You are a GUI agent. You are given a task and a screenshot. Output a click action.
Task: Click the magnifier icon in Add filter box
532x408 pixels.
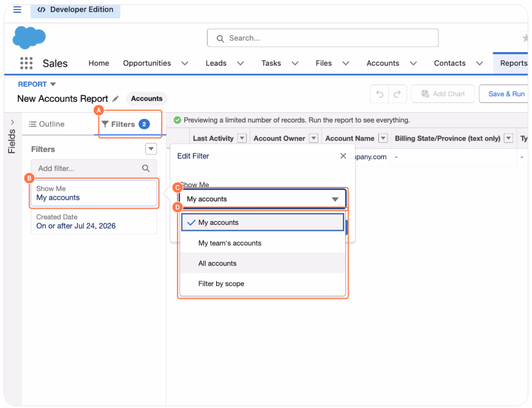(x=146, y=168)
